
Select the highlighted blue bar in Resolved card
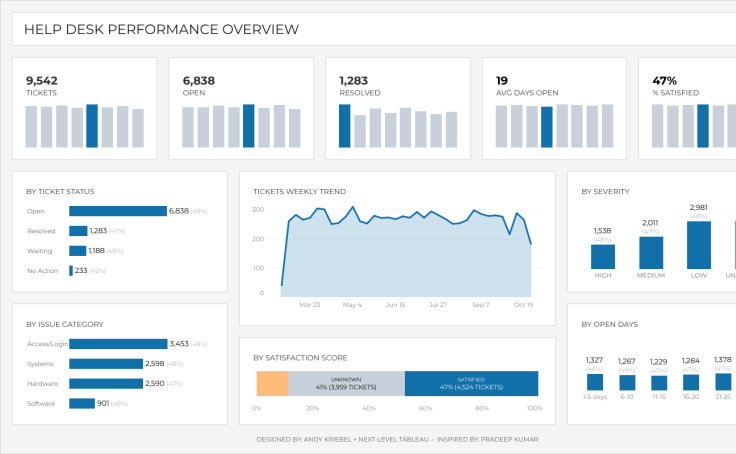(x=345, y=126)
